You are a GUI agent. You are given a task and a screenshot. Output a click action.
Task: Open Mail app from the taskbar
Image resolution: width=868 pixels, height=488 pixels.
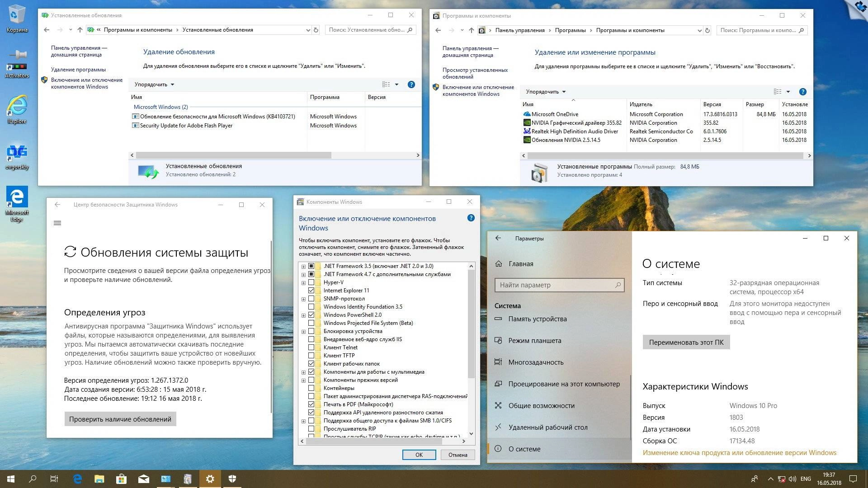[x=143, y=479]
